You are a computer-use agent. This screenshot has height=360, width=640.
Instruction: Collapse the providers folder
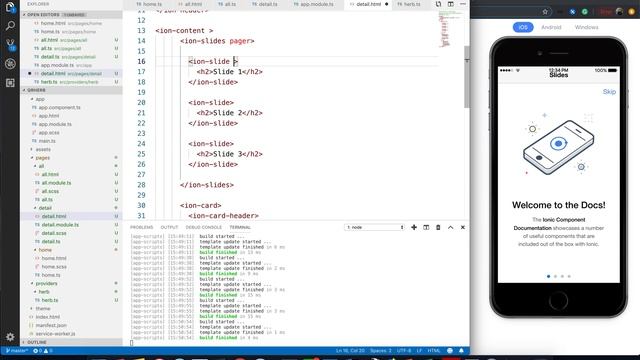coord(46,283)
